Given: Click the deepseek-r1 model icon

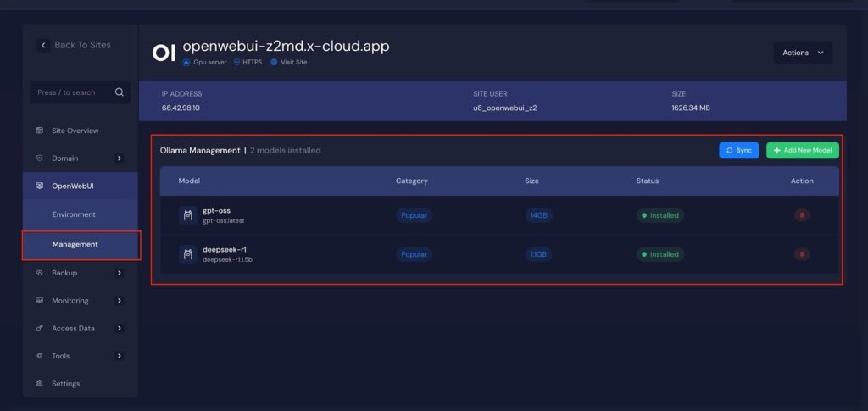Looking at the screenshot, I should coord(187,254).
